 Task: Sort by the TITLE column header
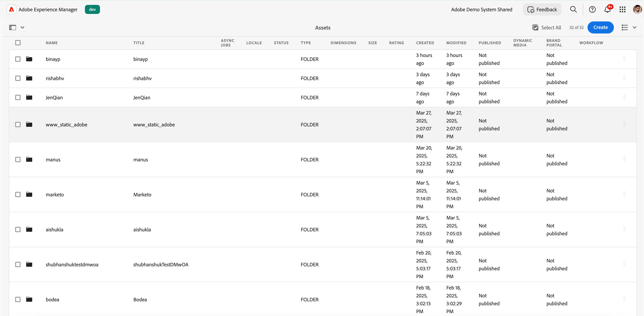[139, 43]
